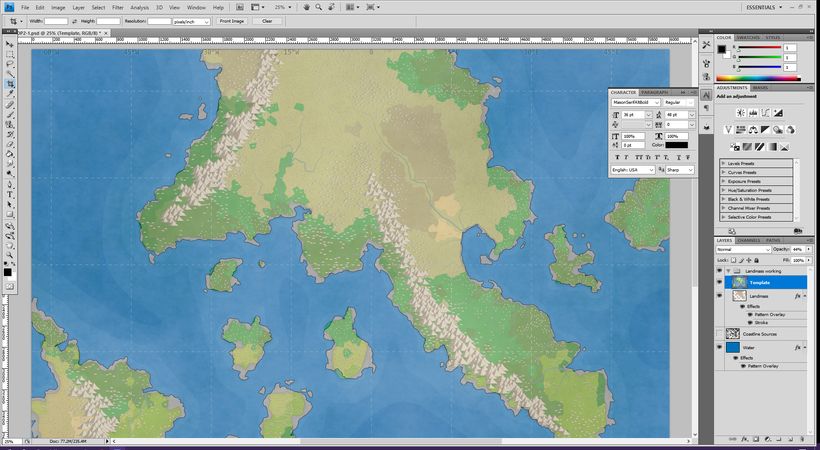This screenshot has width=820, height=450.
Task: Click the black text color swatch
Action: pos(676,145)
